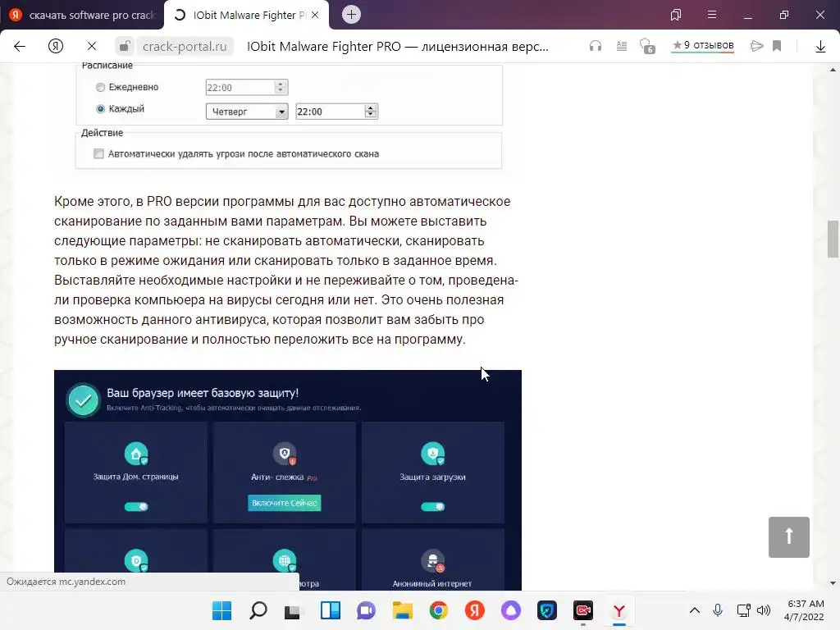This screenshot has height=630, width=840.
Task: Open the blue shield app on taskbar
Action: (547, 610)
